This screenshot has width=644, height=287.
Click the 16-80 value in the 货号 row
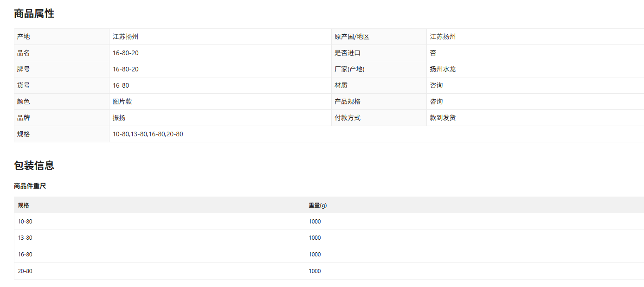(121, 85)
